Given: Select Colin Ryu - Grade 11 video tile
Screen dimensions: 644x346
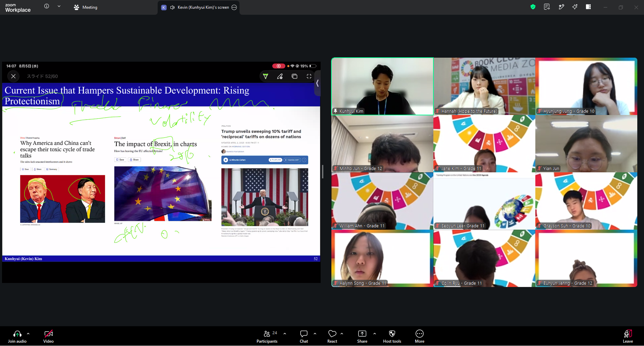Looking at the screenshot, I should click(x=484, y=258).
